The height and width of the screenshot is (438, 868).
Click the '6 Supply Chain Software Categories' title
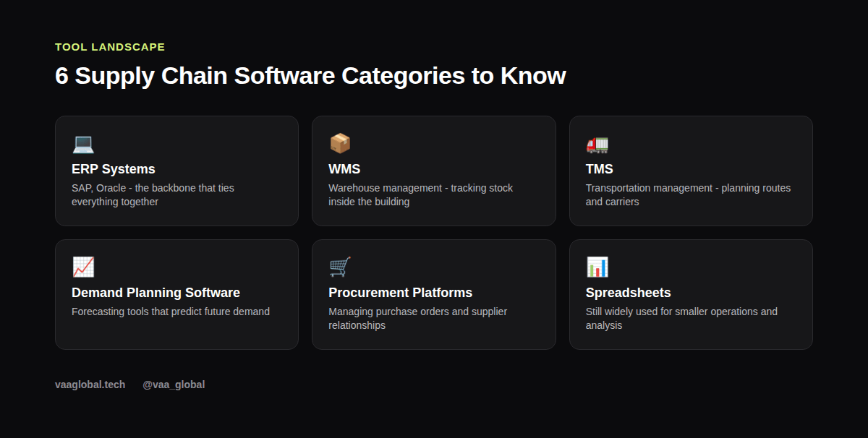click(310, 76)
